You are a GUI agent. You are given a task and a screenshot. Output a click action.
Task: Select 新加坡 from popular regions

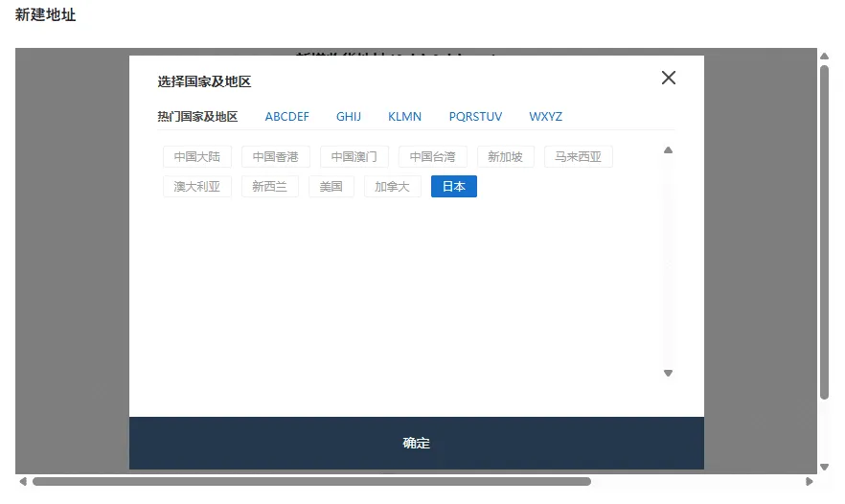click(505, 157)
